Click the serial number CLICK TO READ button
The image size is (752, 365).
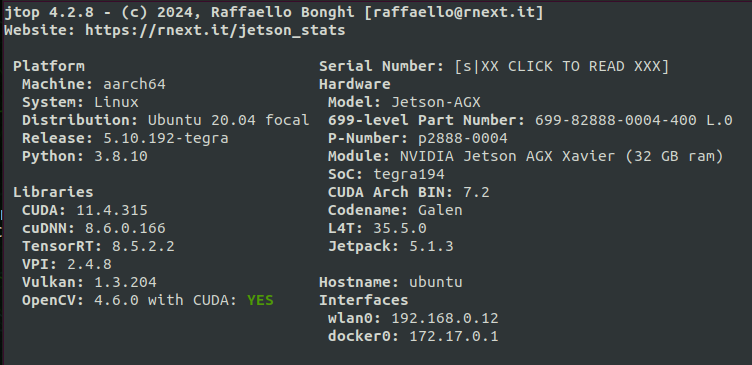(561, 66)
